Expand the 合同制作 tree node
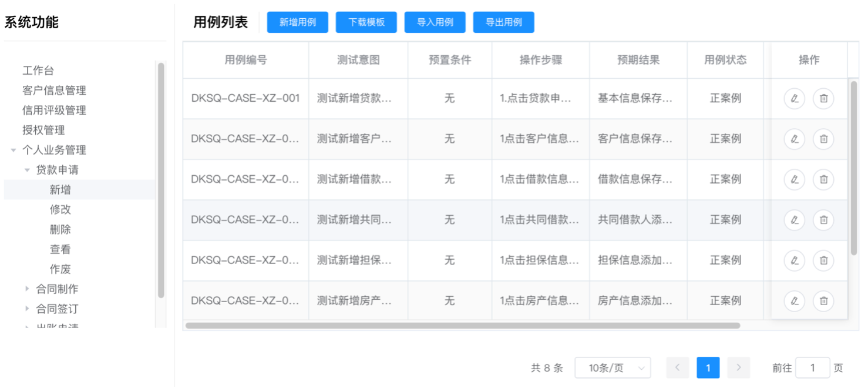Viewport: 868px width, 388px height. (x=27, y=289)
